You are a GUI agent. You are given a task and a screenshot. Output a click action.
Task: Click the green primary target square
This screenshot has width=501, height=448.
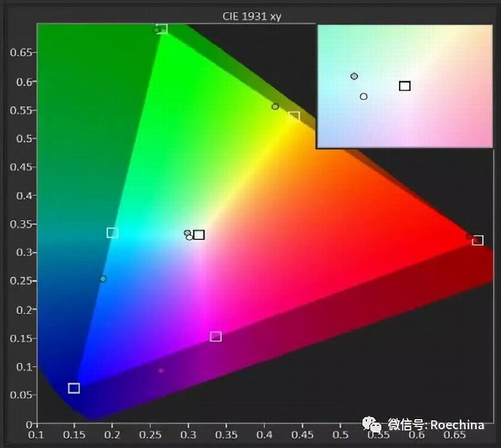pos(162,28)
